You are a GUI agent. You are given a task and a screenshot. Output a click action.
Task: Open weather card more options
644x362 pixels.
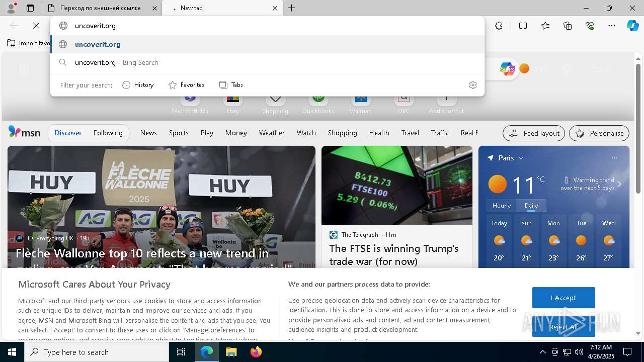pyautogui.click(x=614, y=158)
